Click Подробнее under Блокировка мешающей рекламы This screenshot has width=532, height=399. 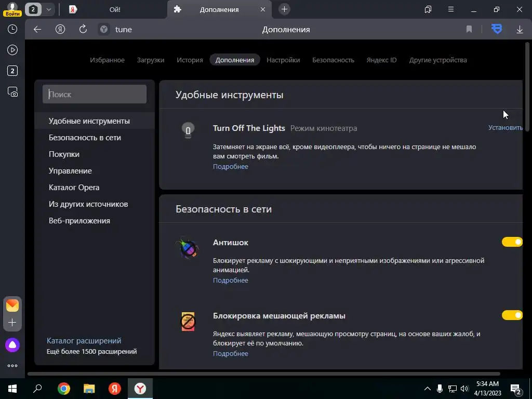pos(230,353)
